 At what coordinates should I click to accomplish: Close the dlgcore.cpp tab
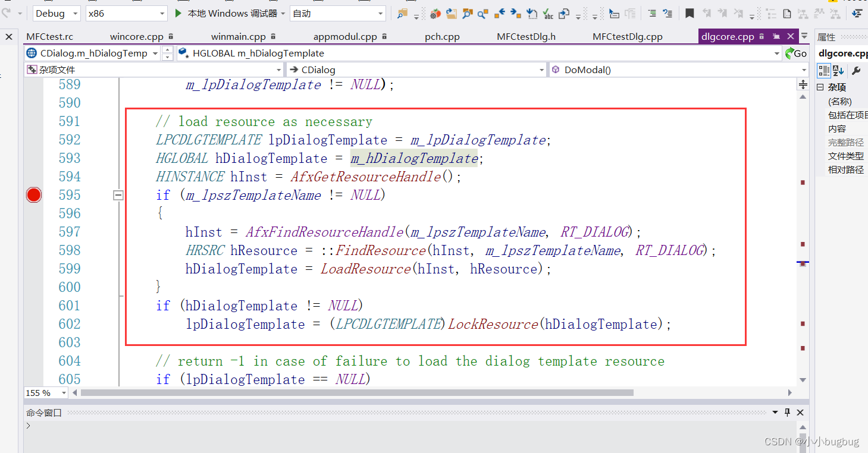(x=789, y=36)
